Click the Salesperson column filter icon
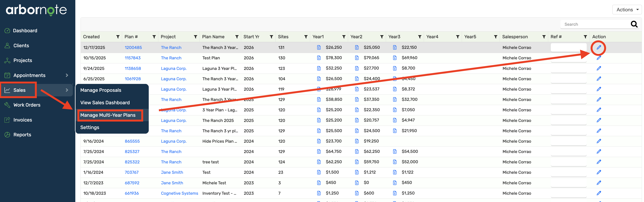Screen dimensions: 644x202 [x=544, y=37]
